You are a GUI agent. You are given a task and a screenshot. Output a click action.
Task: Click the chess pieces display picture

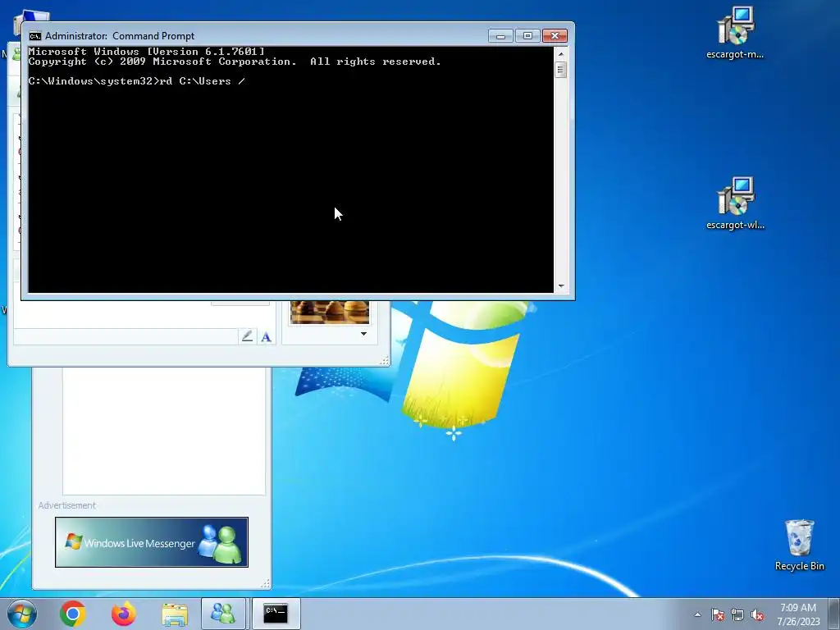coord(330,313)
